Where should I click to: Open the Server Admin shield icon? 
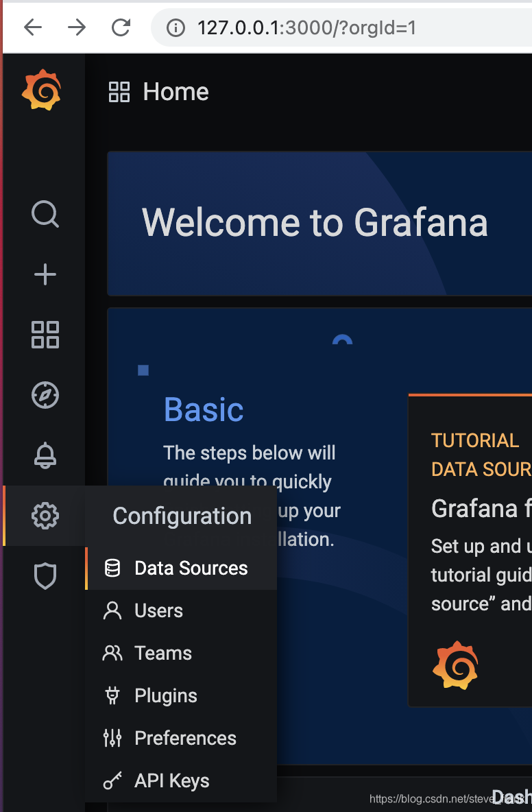click(45, 576)
